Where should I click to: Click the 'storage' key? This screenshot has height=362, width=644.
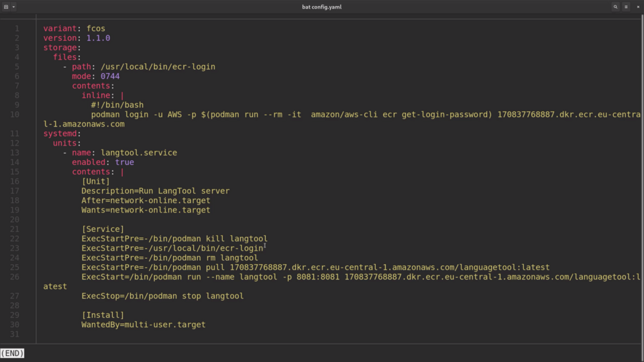click(60, 48)
